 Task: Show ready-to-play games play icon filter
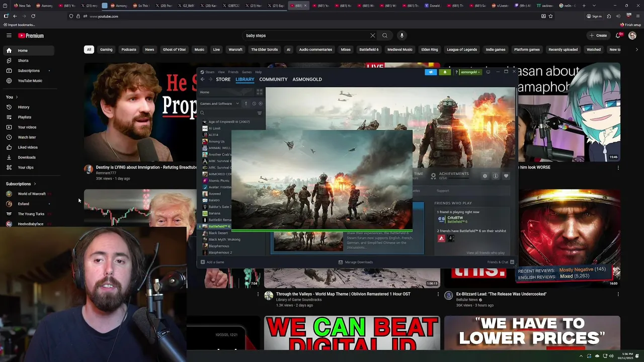(x=260, y=104)
